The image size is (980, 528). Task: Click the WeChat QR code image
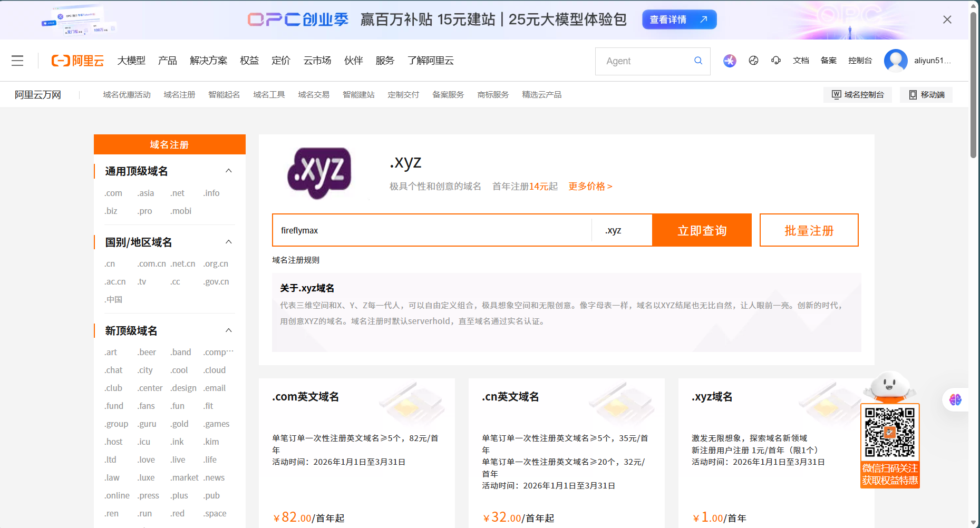point(890,432)
